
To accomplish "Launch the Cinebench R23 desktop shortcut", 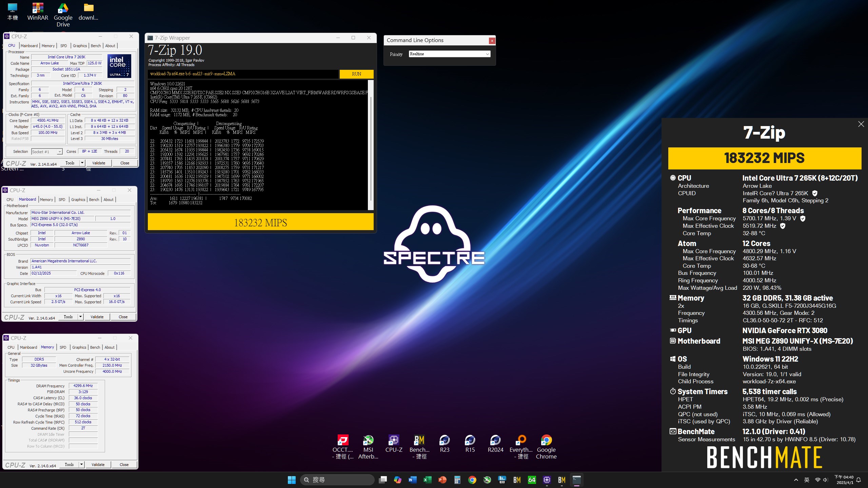I will [x=445, y=444].
